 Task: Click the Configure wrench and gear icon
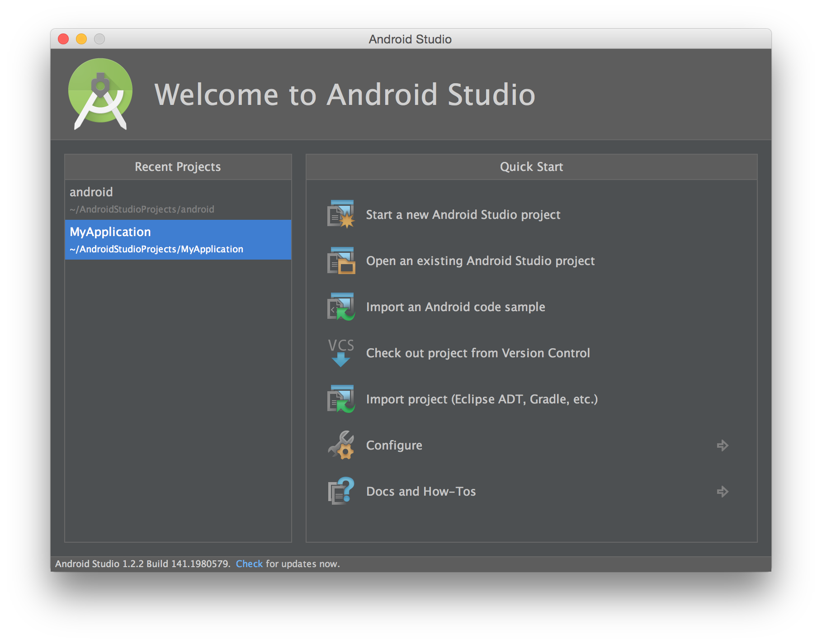click(341, 445)
